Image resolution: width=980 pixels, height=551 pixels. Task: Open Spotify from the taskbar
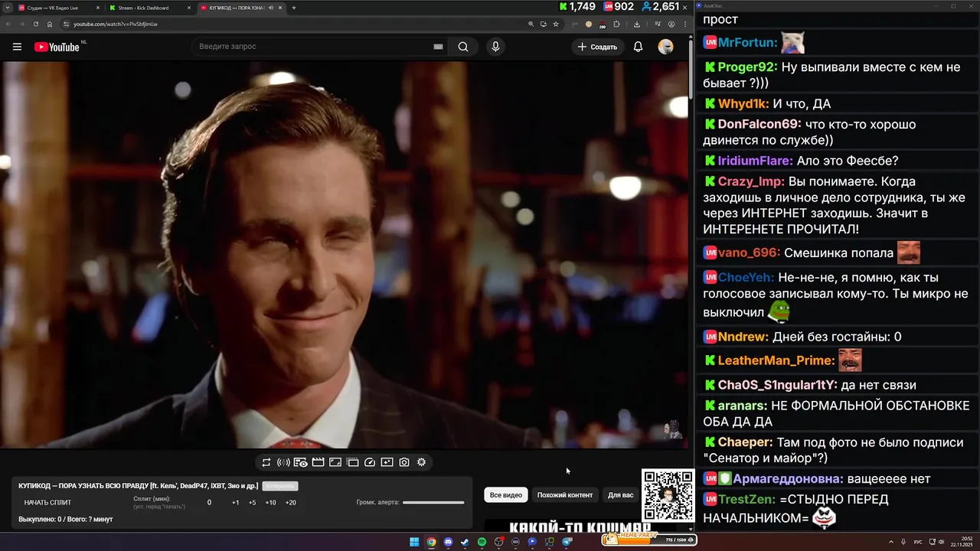click(x=482, y=542)
